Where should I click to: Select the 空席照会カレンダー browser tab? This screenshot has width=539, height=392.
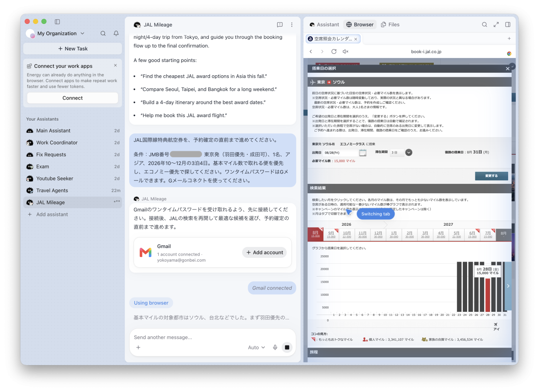(333, 39)
